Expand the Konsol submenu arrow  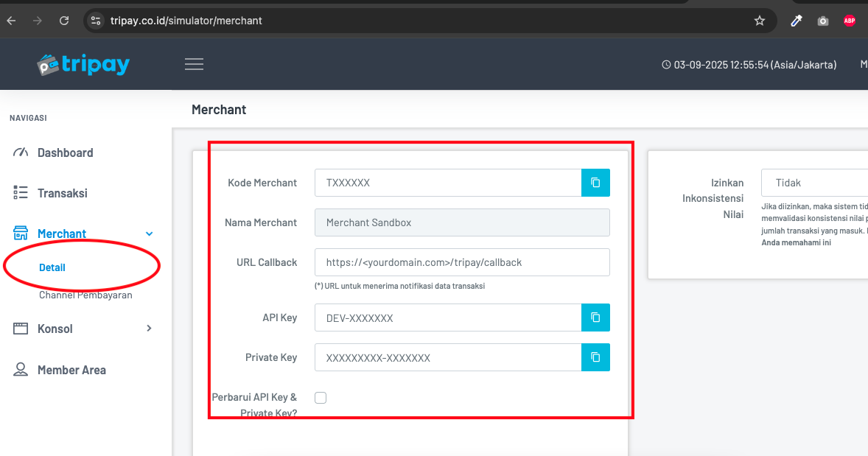click(150, 329)
